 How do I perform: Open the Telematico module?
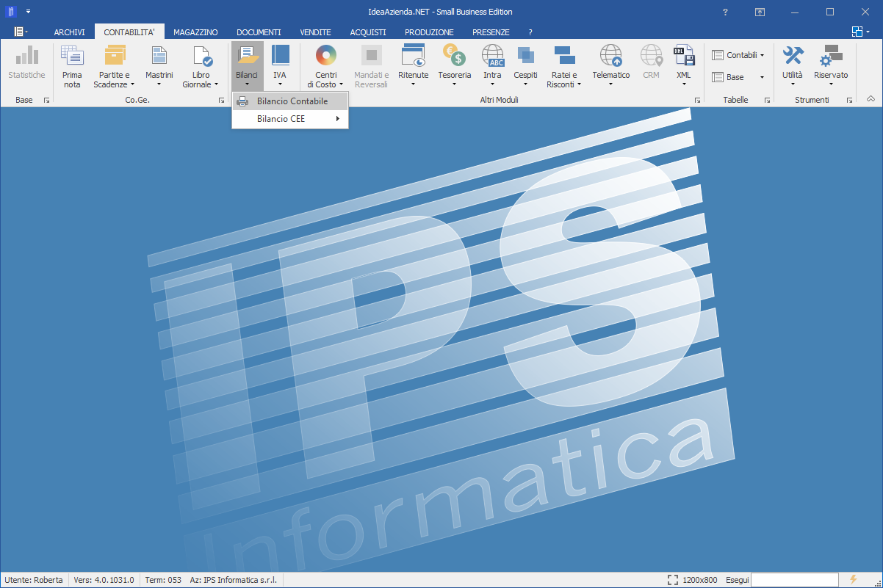tap(611, 66)
